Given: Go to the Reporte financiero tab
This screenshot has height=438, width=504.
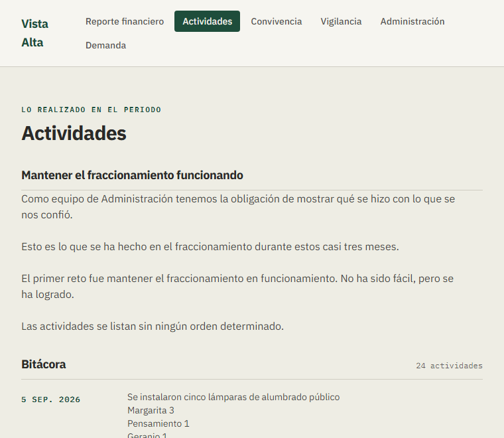Looking at the screenshot, I should tap(125, 21).
